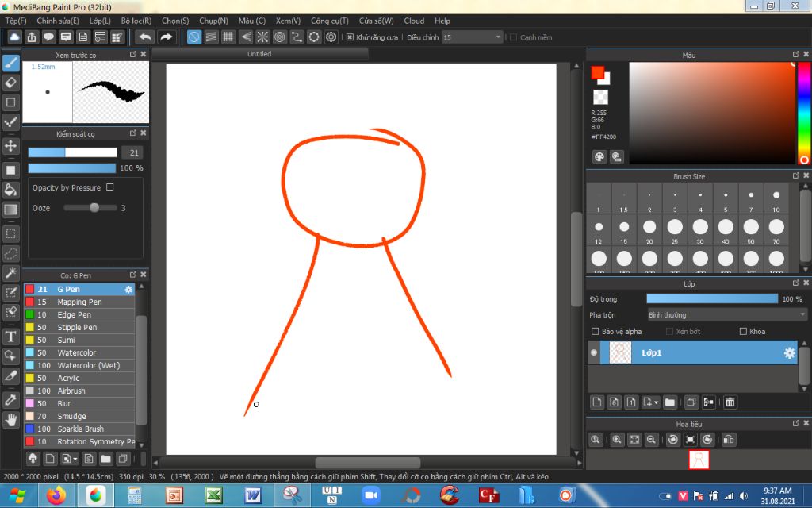Add layer folder in Lớp panel

coord(669,402)
